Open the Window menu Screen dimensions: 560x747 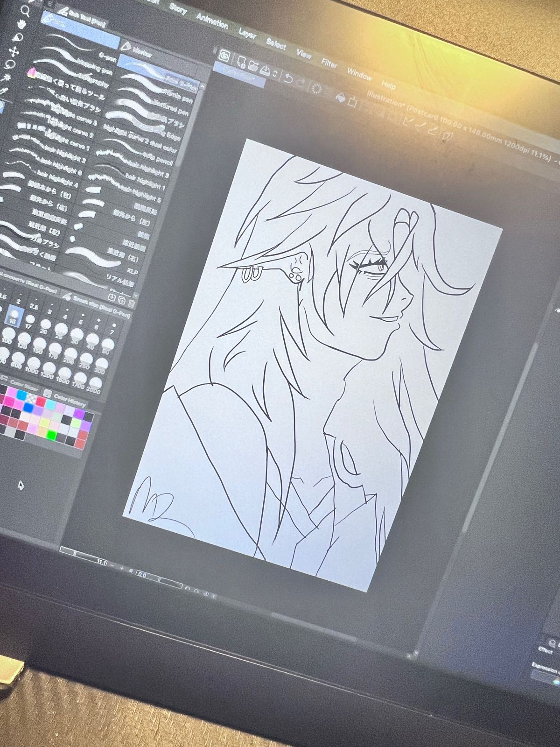point(359,75)
